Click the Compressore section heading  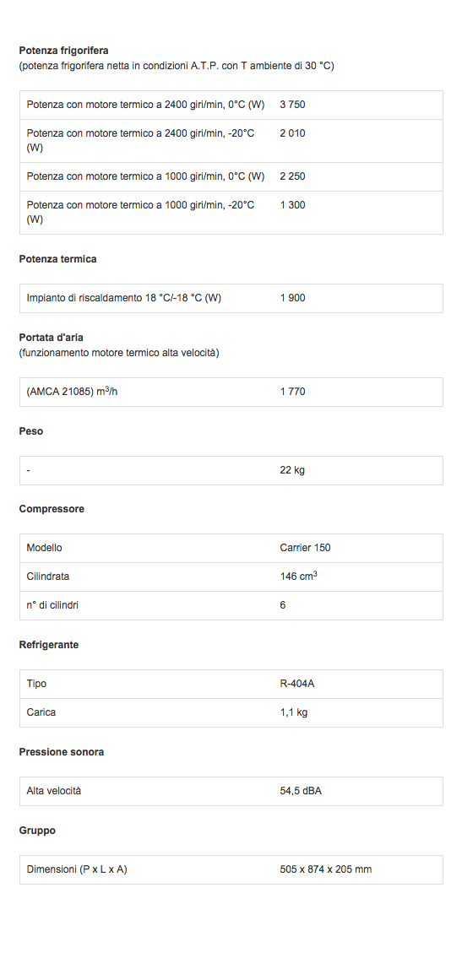click(52, 509)
